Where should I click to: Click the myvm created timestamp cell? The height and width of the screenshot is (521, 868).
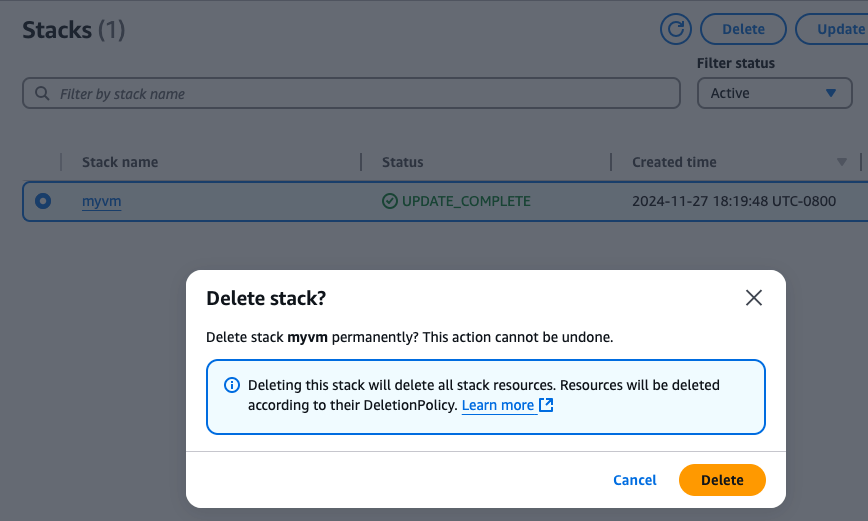coord(734,201)
